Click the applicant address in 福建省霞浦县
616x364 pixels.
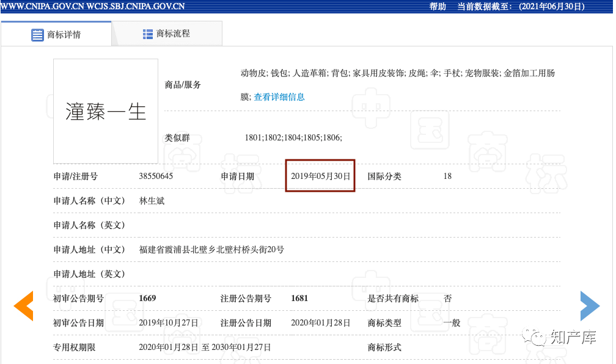click(x=211, y=250)
